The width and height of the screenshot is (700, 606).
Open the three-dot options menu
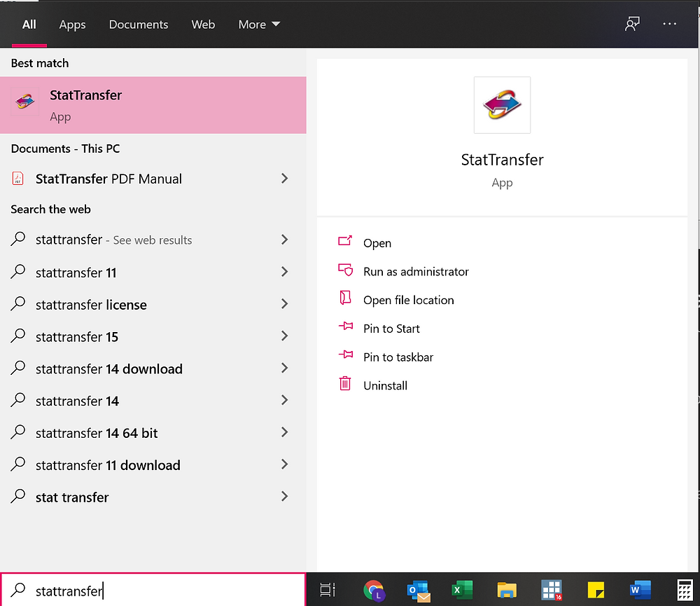(x=669, y=24)
